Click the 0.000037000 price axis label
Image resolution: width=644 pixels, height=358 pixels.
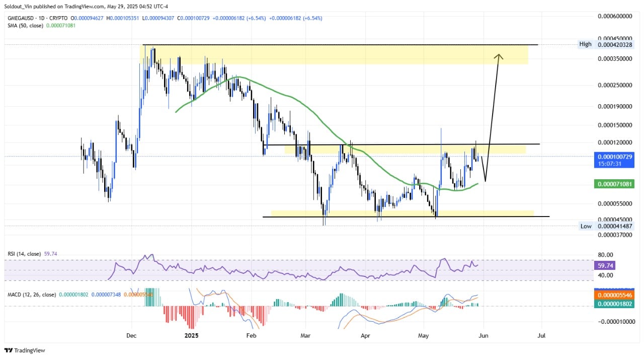click(x=614, y=235)
